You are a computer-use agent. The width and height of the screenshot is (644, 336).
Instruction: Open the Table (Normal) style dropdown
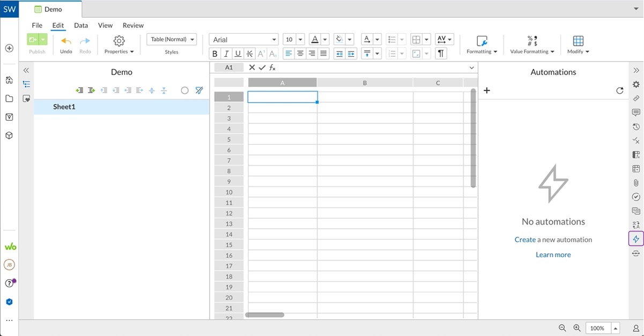click(x=172, y=39)
